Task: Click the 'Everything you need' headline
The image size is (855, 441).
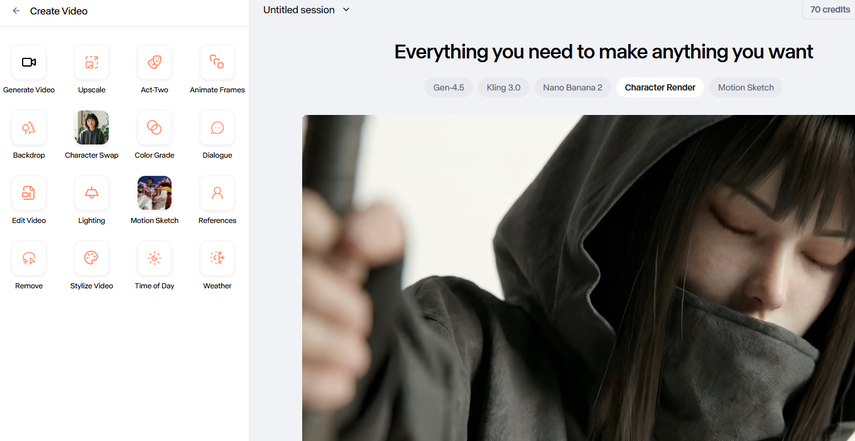Action: [x=604, y=52]
